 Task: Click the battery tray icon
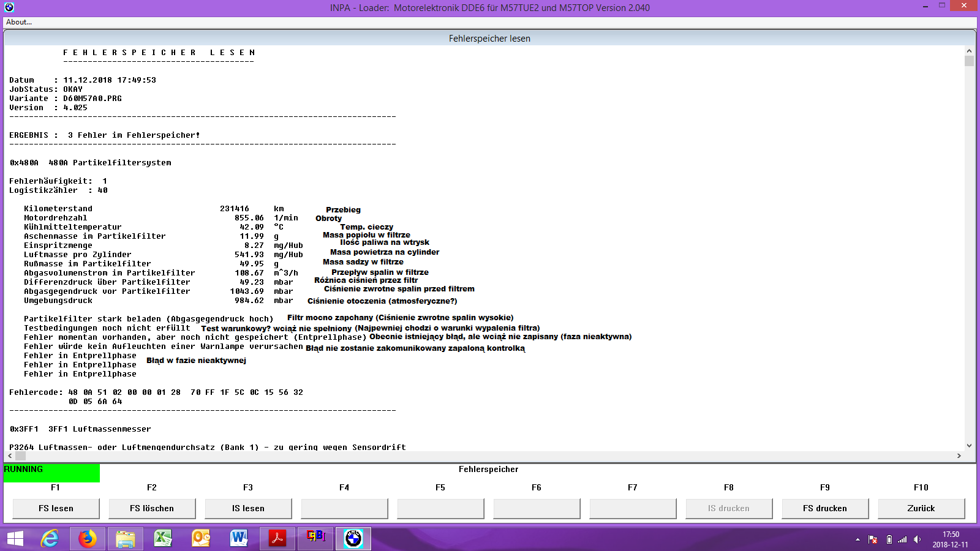(889, 539)
